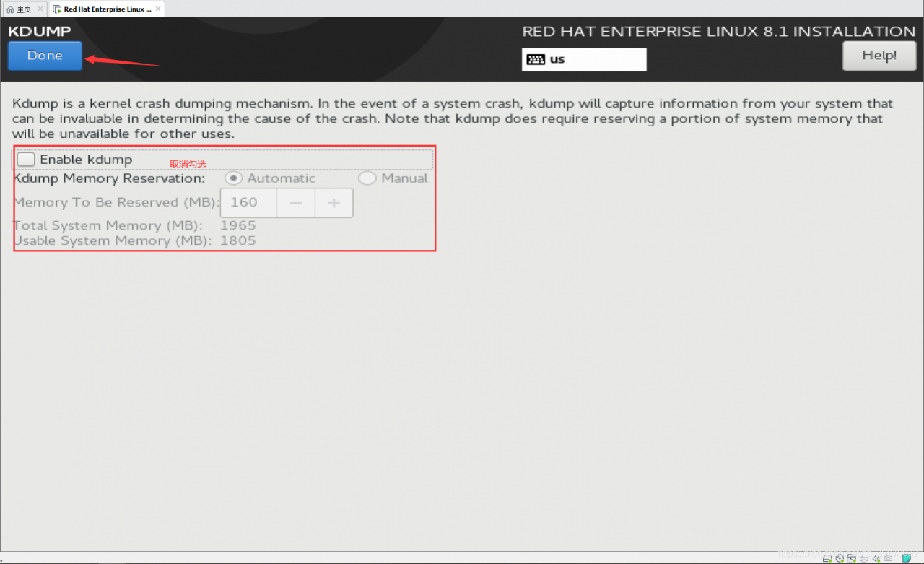This screenshot has width=924, height=564.
Task: Click the 'Total System Memory (MB):' label
Action: pyautogui.click(x=108, y=225)
